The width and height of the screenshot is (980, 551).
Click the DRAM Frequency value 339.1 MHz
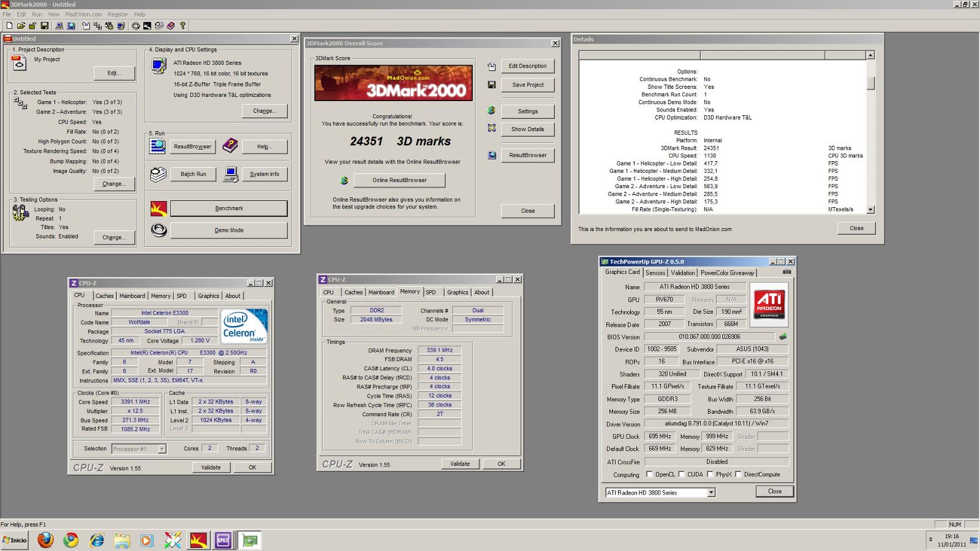point(439,351)
